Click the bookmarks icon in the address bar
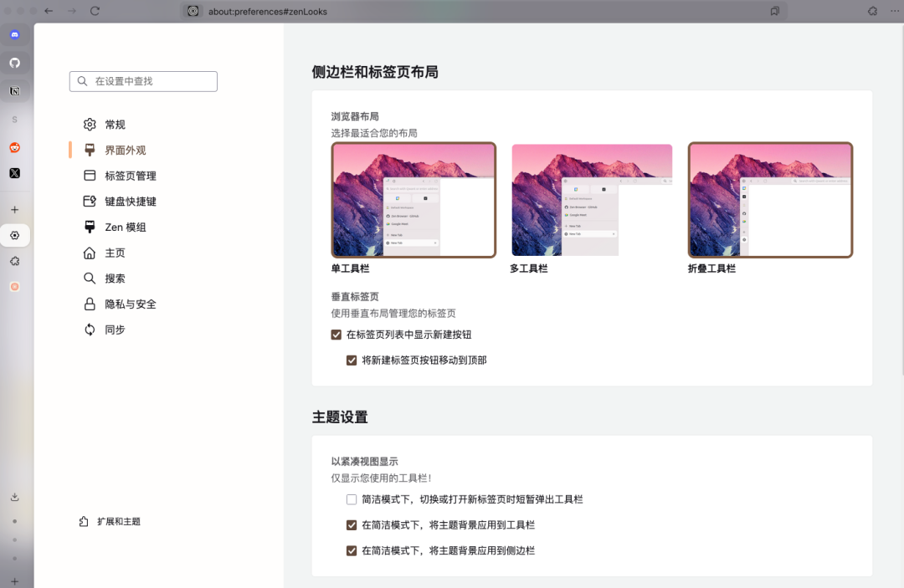This screenshot has height=588, width=904. [x=774, y=11]
